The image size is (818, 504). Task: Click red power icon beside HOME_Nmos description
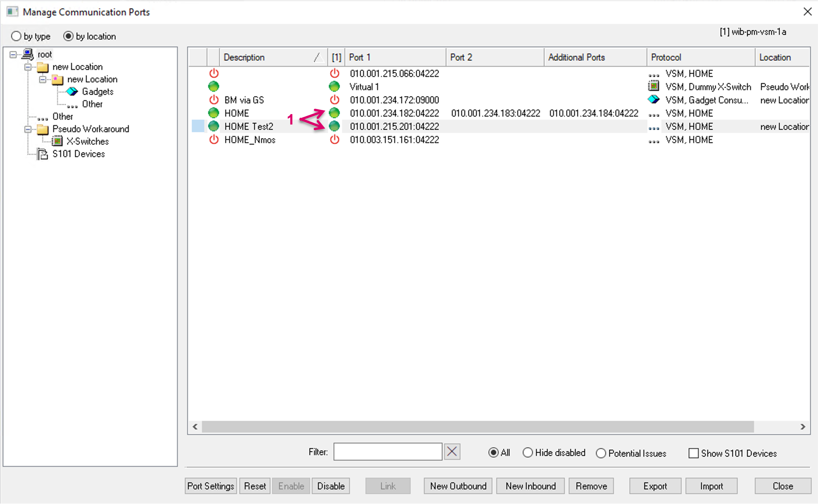(214, 140)
